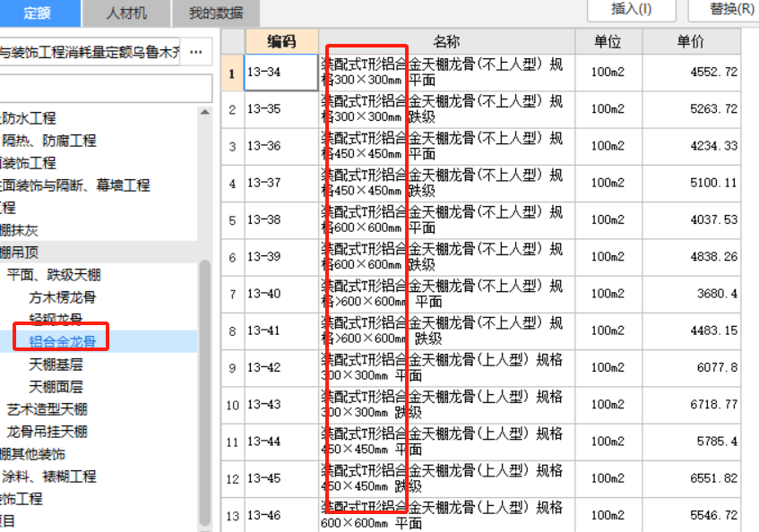
Task: Click price value 3680.4
Action: pos(717,294)
